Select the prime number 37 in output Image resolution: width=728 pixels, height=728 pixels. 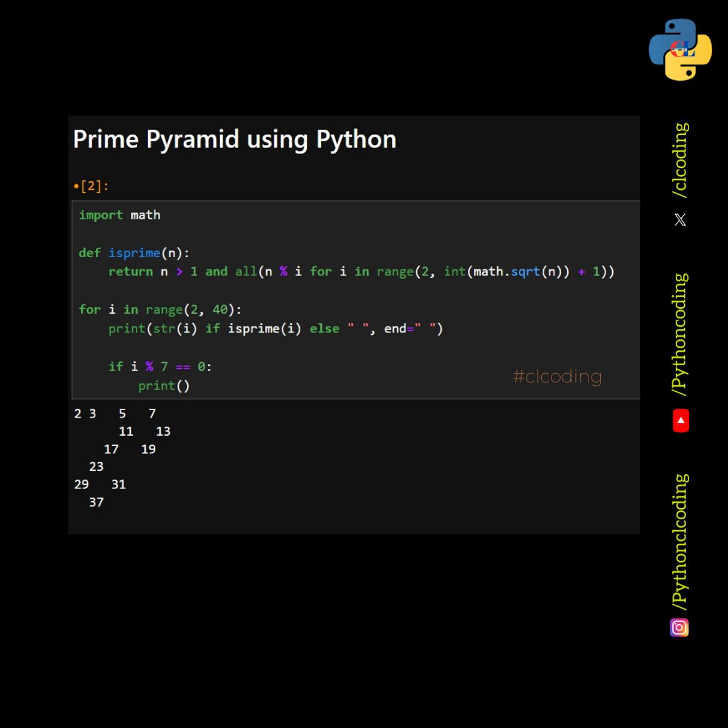coord(96,502)
